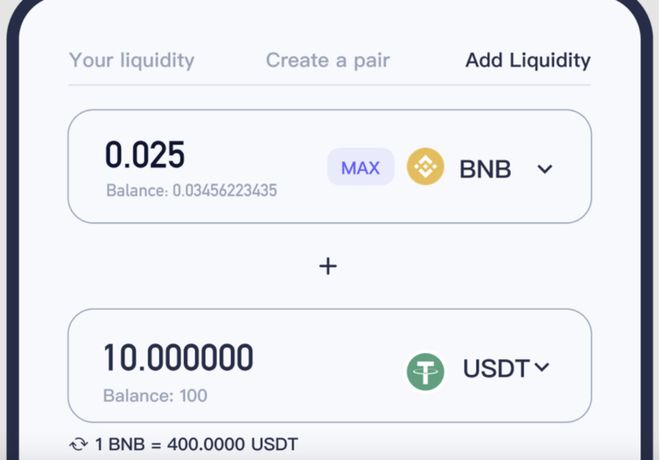
Task: Switch to the Your liquidity tab
Action: (132, 60)
